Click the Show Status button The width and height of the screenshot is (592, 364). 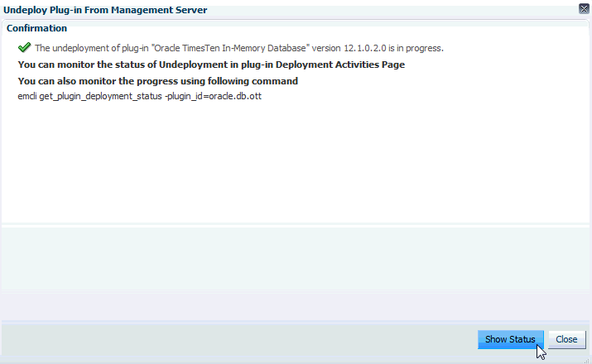point(511,339)
